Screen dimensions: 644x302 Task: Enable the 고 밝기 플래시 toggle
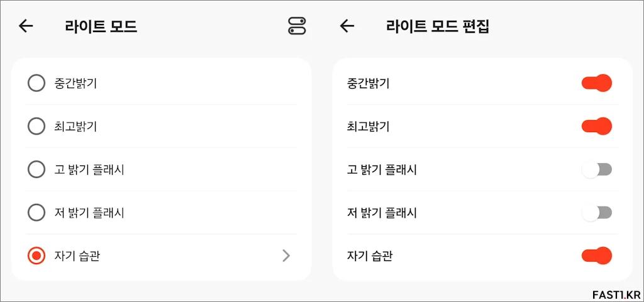pos(597,169)
